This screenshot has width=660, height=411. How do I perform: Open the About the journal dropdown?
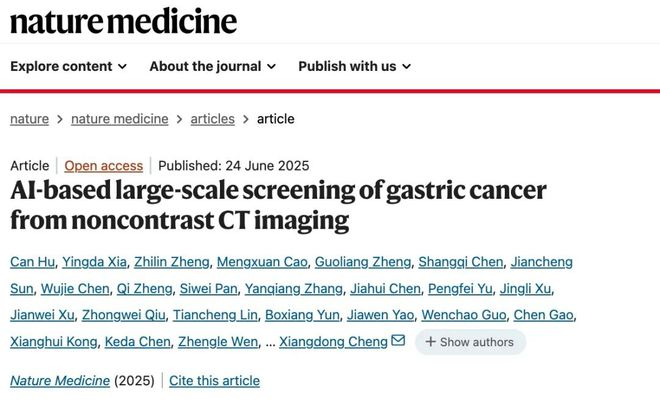212,66
